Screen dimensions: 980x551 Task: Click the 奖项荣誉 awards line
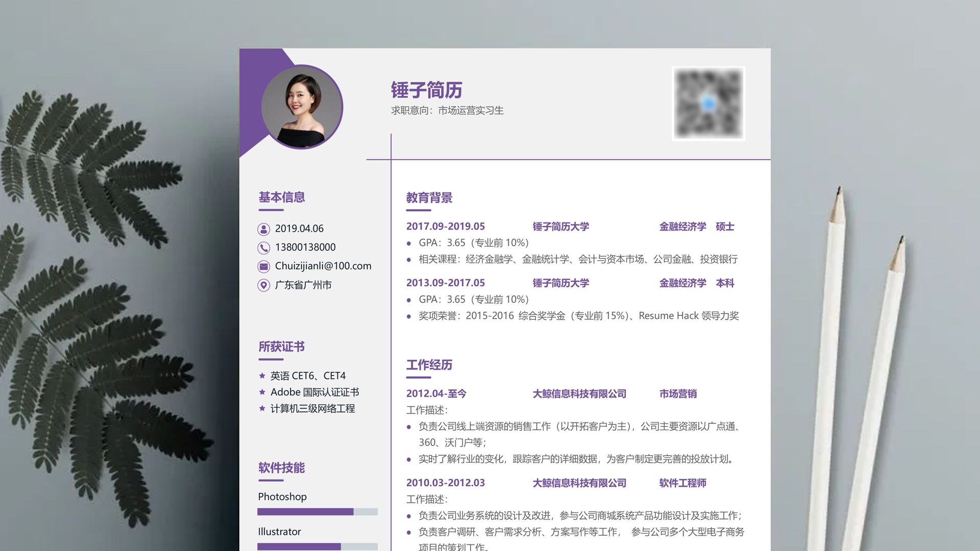[579, 315]
